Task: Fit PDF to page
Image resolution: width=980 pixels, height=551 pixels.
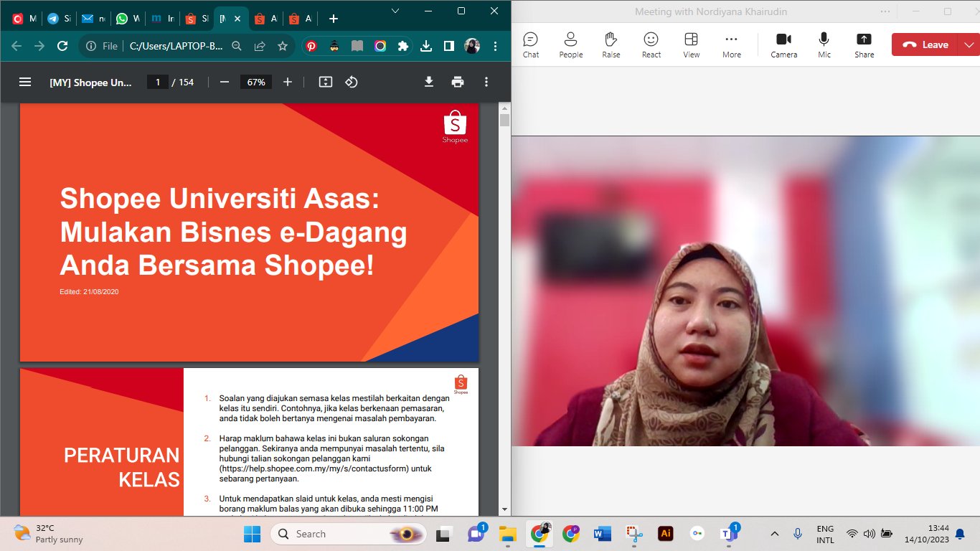Action: click(x=326, y=82)
